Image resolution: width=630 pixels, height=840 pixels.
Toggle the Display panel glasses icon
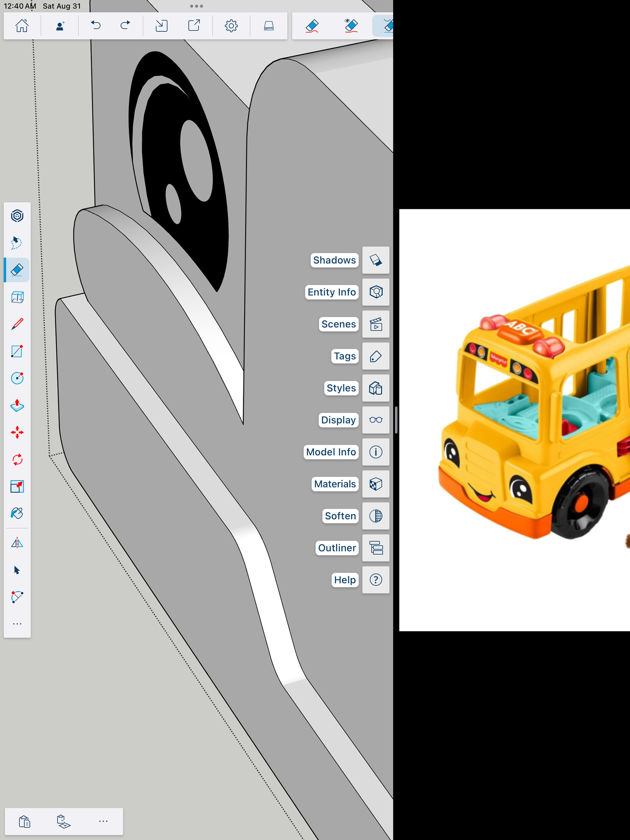pyautogui.click(x=375, y=420)
